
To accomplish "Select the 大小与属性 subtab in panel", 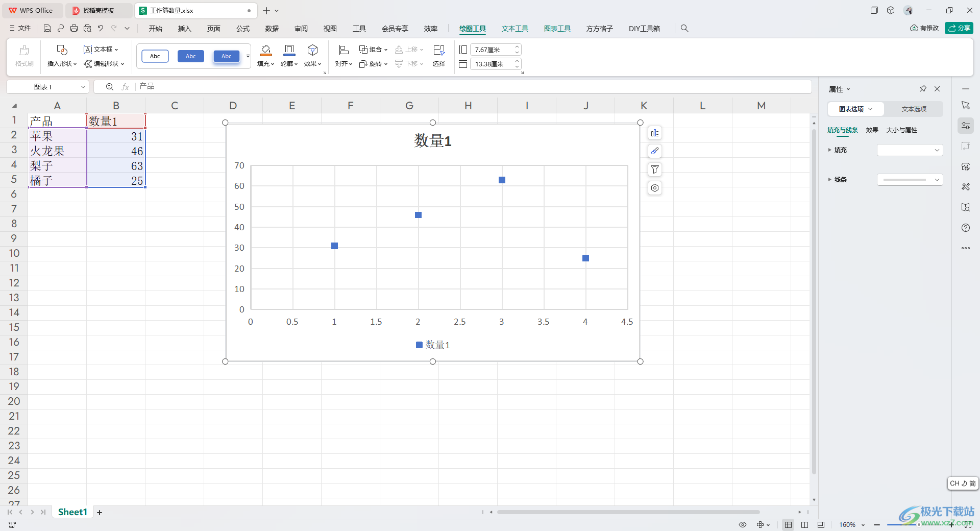I will click(902, 130).
